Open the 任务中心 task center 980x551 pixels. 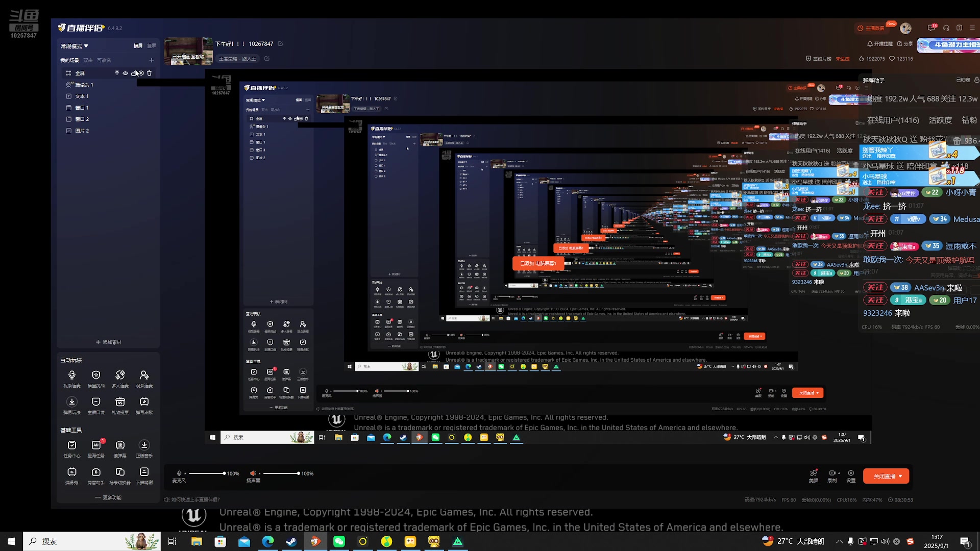(x=72, y=448)
